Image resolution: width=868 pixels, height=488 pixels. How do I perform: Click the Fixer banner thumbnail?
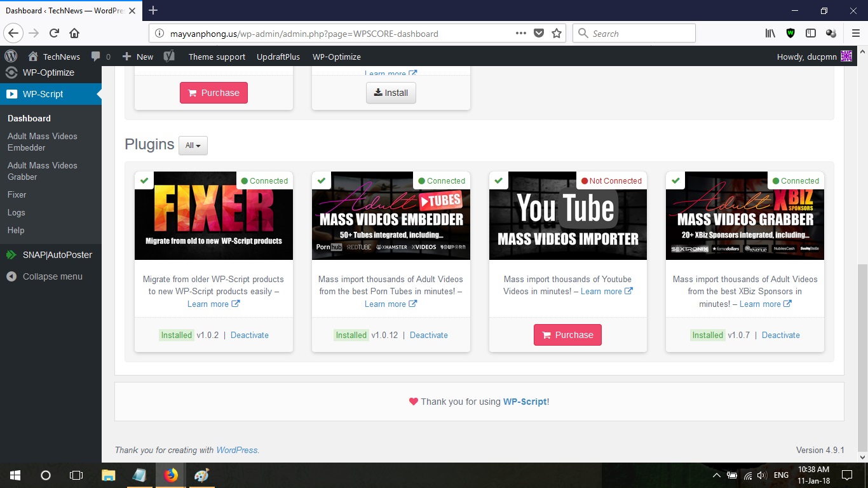tap(214, 215)
